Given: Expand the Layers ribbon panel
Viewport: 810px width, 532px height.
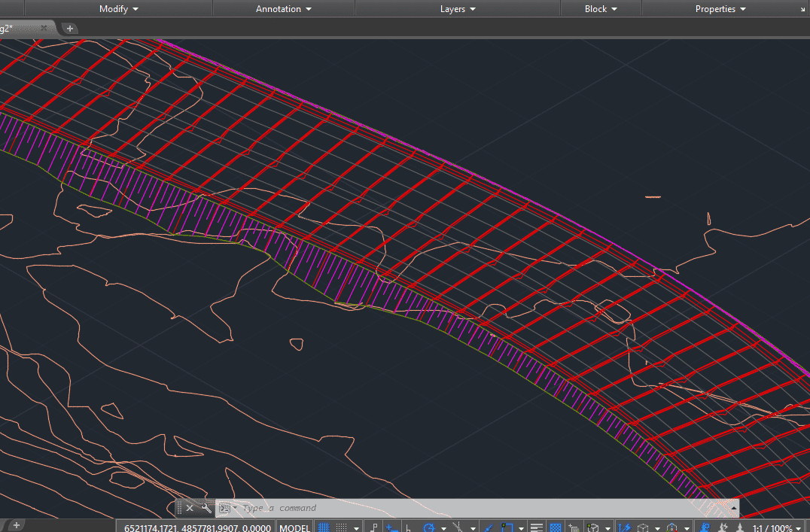Looking at the screenshot, I should (458, 9).
